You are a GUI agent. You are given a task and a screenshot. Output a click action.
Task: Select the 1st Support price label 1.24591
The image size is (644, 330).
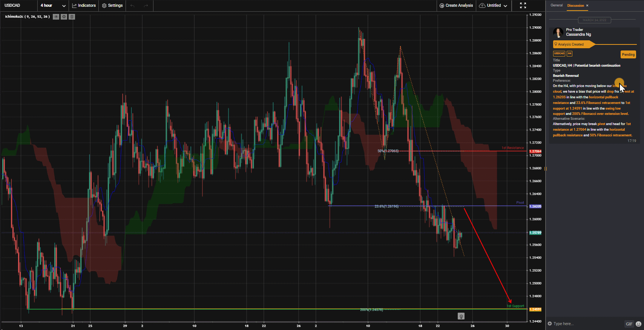pyautogui.click(x=535, y=310)
